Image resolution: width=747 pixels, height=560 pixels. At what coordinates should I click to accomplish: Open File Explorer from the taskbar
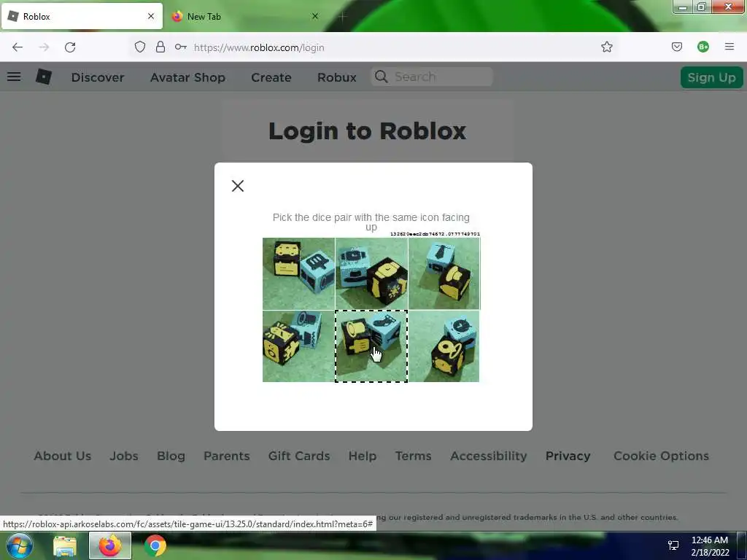point(65,546)
